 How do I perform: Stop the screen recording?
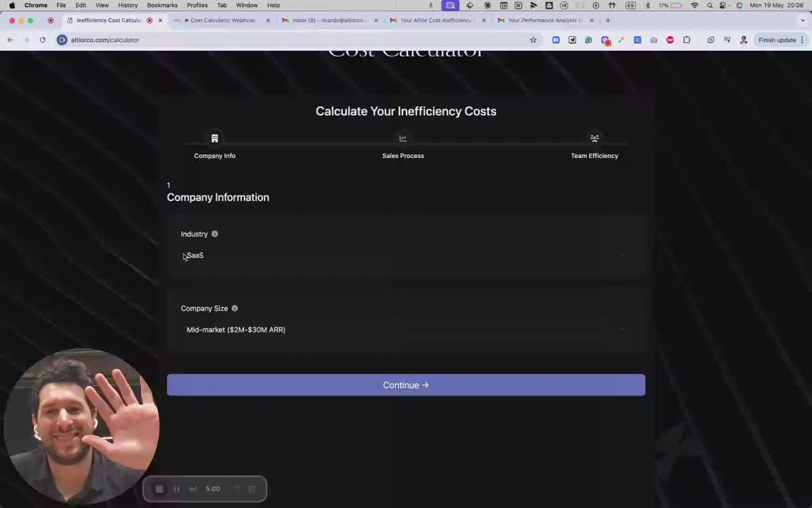coord(159,489)
